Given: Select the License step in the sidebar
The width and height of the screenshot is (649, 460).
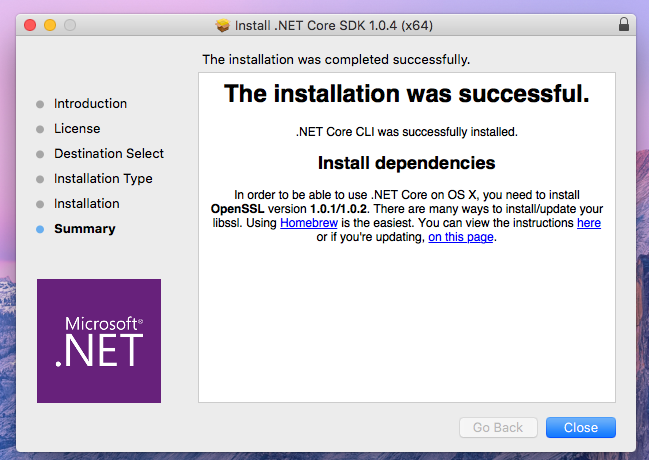Looking at the screenshot, I should pos(77,129).
